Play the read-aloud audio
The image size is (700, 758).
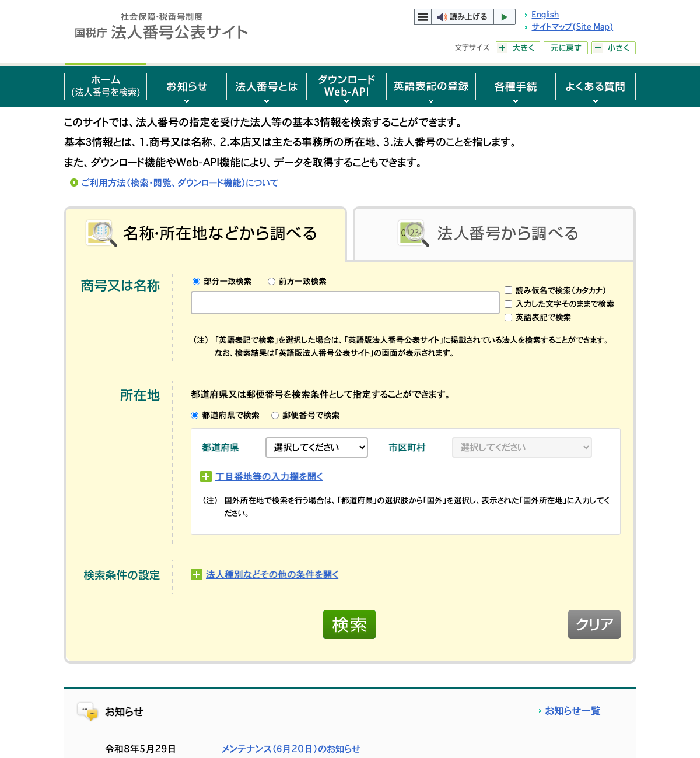click(505, 17)
